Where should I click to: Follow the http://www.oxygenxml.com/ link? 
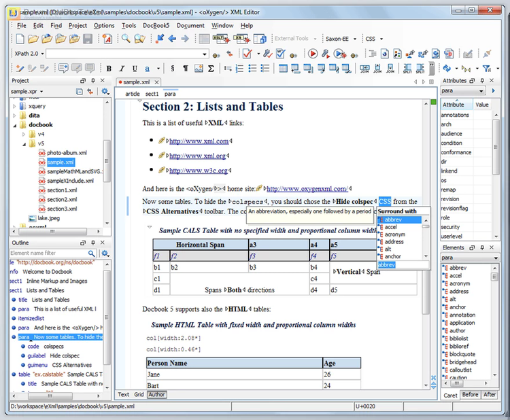[x=307, y=188]
